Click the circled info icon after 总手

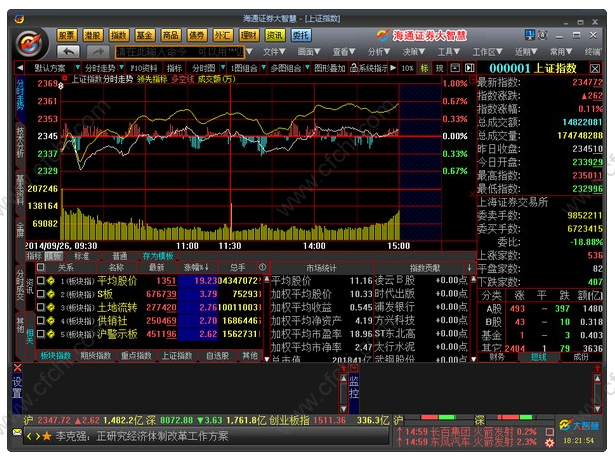pyautogui.click(x=262, y=267)
